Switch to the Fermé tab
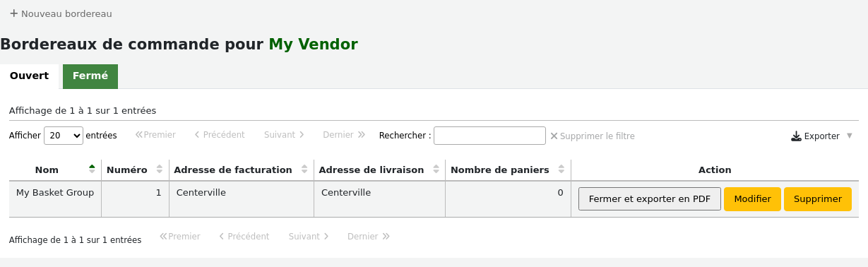868x267 pixels. coord(90,76)
